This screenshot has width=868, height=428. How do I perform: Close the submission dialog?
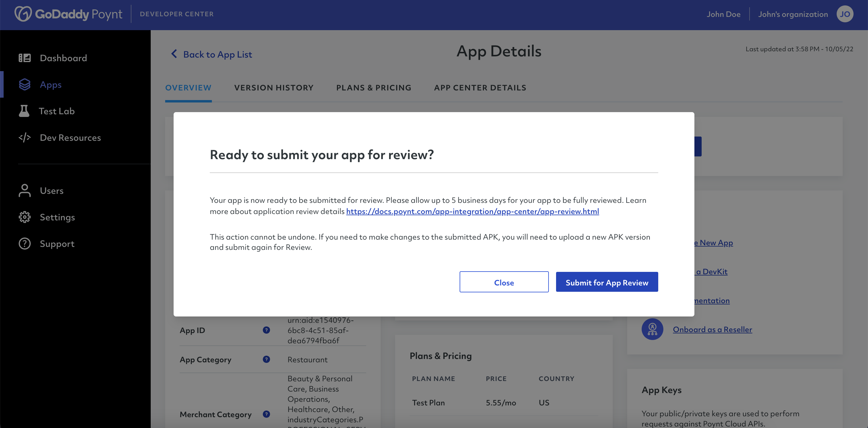504,282
